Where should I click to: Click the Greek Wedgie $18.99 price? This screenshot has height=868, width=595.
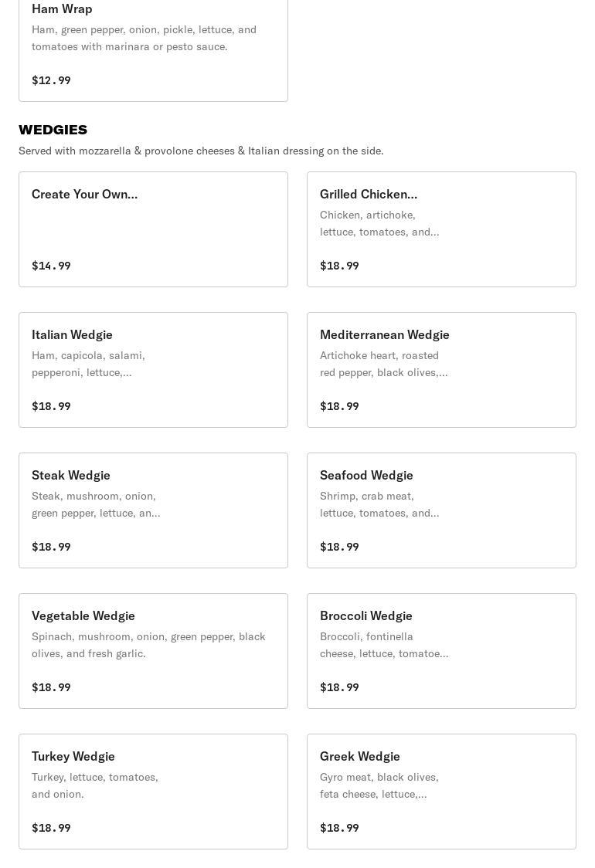coord(339,828)
